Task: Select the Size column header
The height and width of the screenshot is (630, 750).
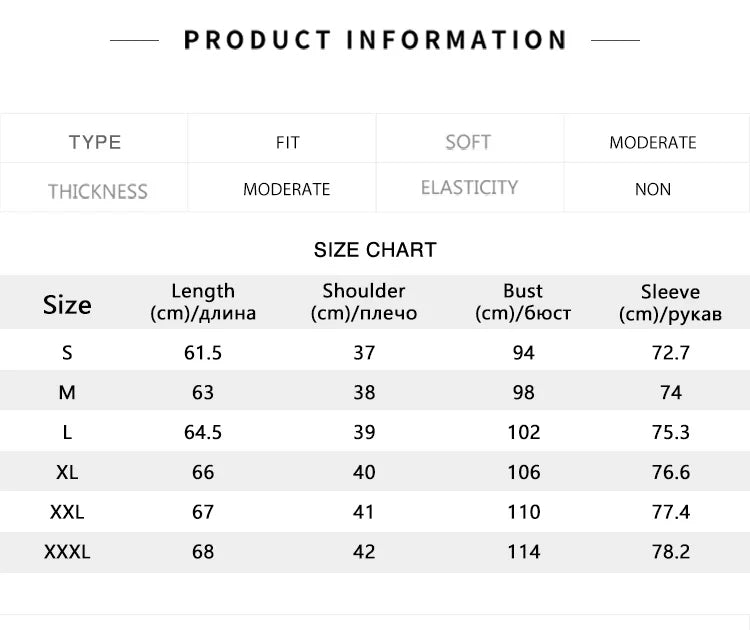Action: 67,304
